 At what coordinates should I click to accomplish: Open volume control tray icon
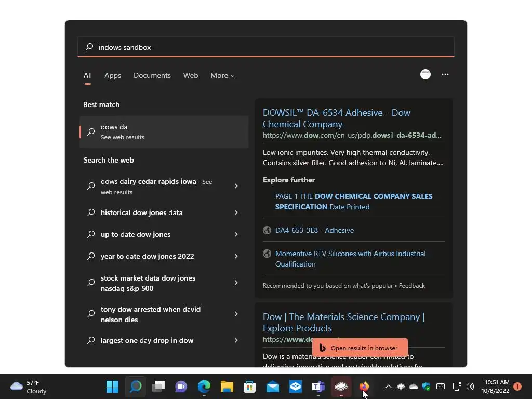point(470,387)
